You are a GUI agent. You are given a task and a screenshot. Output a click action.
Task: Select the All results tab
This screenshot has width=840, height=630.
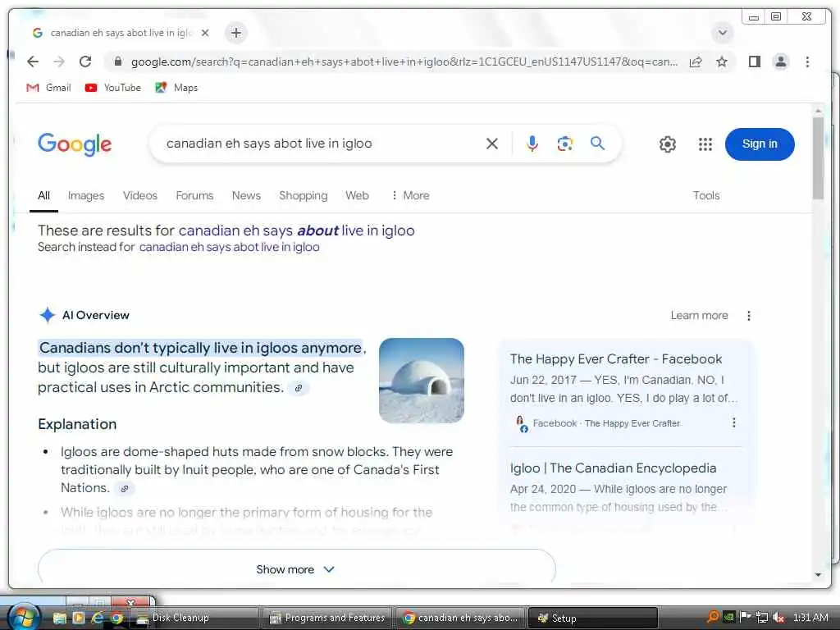(x=44, y=195)
